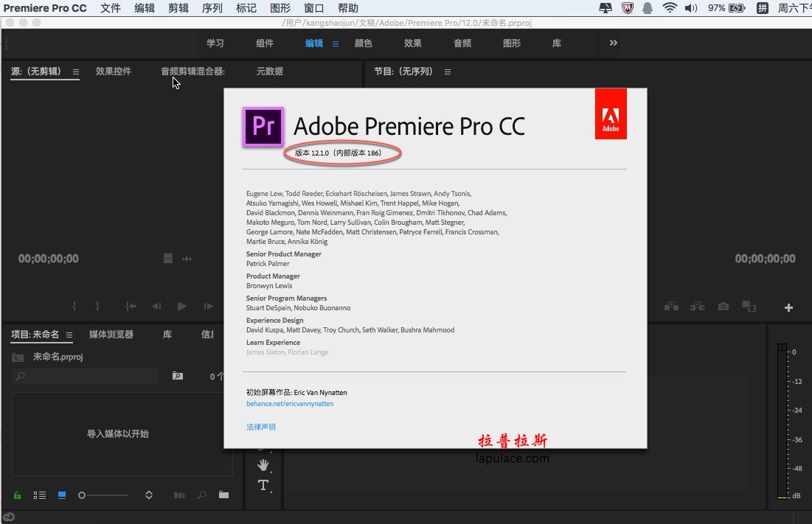Screen dimensions: 812x524
Task: Click the Extract button in Program monitor
Action: [x=697, y=307]
